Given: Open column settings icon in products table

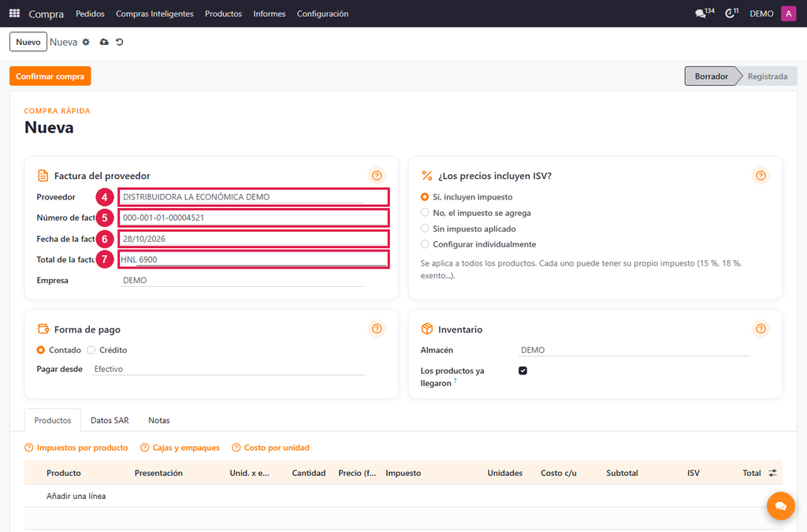Looking at the screenshot, I should coord(772,473).
